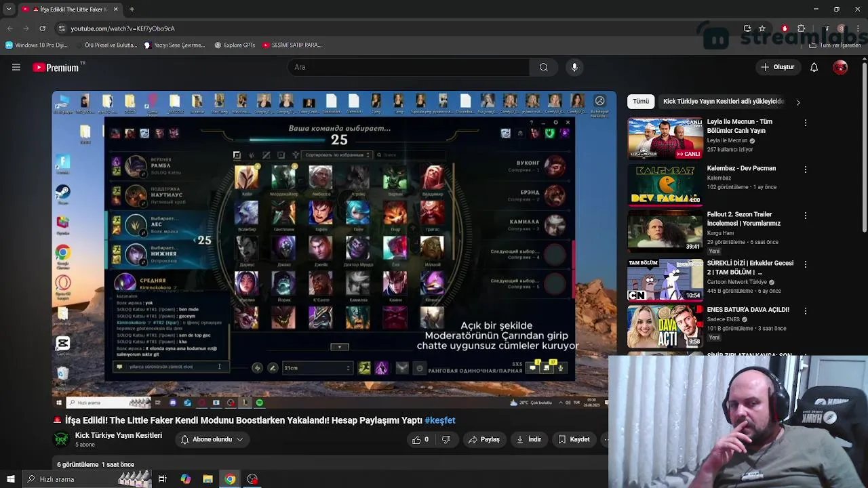The width and height of the screenshot is (868, 488).
Task: Open the Yazıyı Sese Çevirme... bookmark
Action: point(174,45)
